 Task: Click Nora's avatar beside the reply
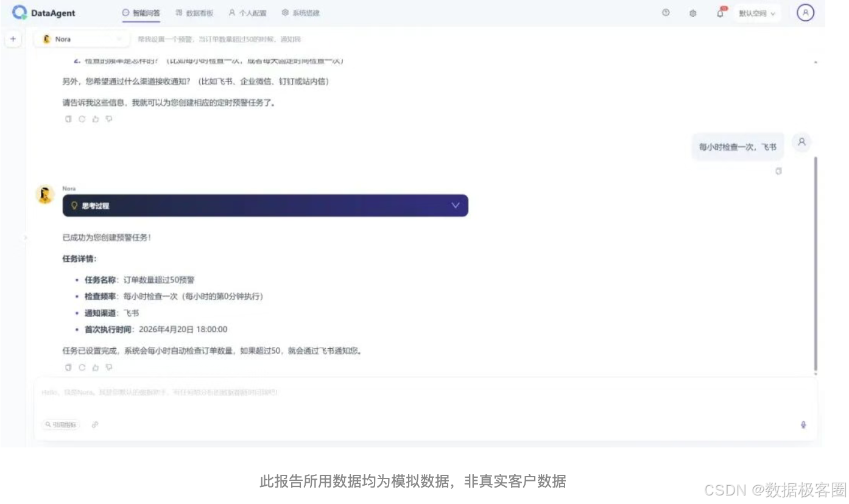click(45, 194)
